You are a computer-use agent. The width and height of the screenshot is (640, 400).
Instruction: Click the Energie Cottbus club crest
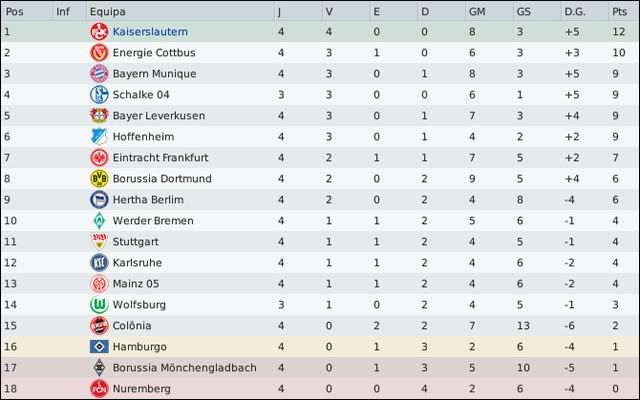tap(98, 53)
